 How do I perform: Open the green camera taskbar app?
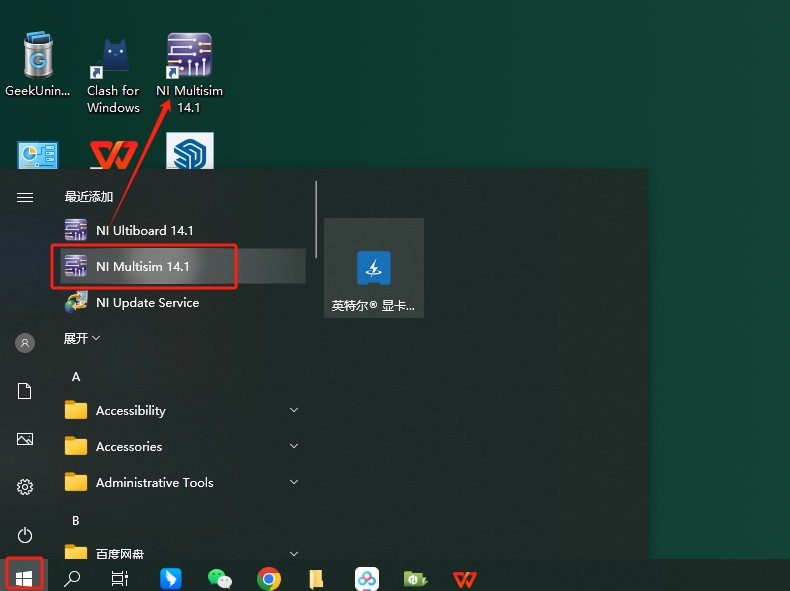[415, 578]
